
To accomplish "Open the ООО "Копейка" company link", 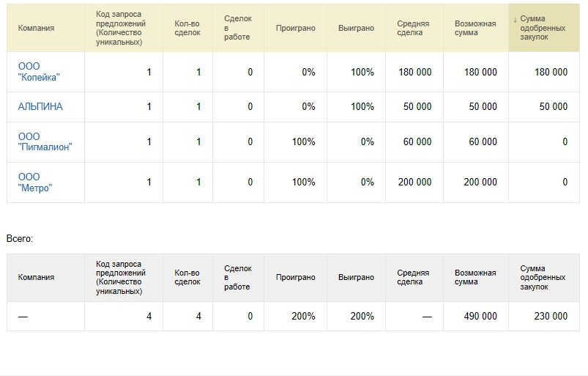I will [x=38, y=72].
